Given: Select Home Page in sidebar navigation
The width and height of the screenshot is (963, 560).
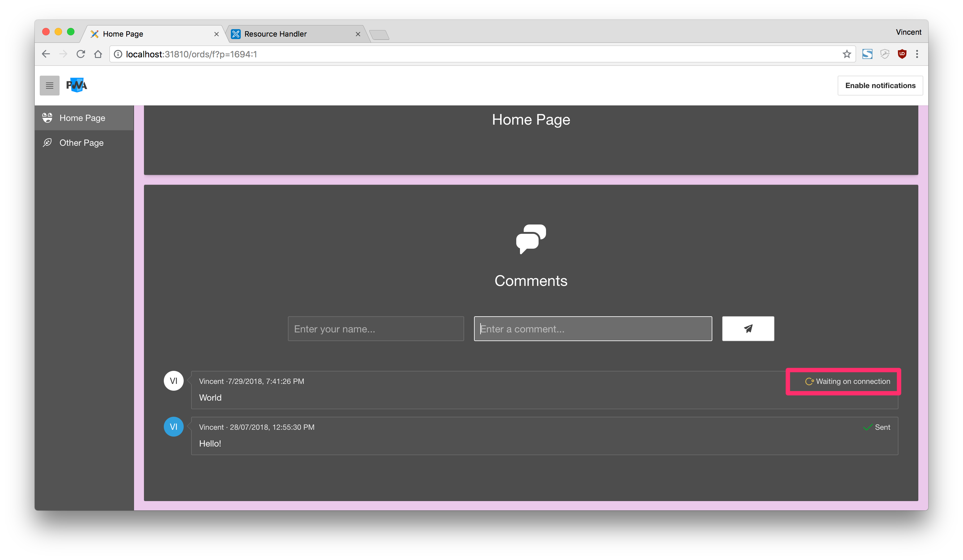Looking at the screenshot, I should pyautogui.click(x=82, y=118).
